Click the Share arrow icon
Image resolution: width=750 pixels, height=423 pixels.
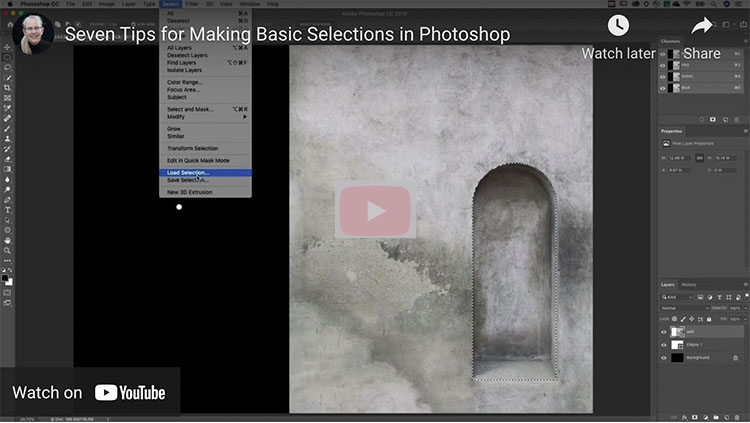tap(702, 25)
